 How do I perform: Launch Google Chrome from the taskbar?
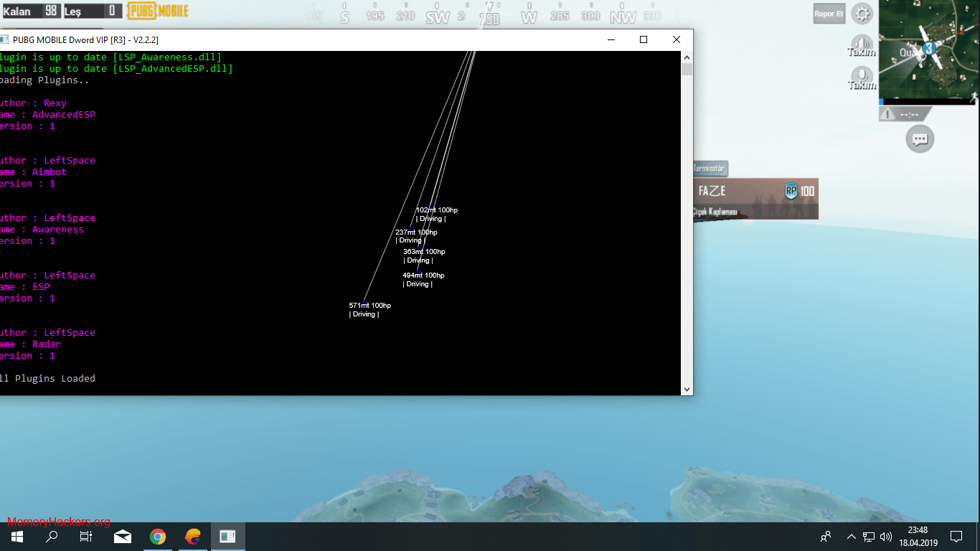(x=158, y=537)
